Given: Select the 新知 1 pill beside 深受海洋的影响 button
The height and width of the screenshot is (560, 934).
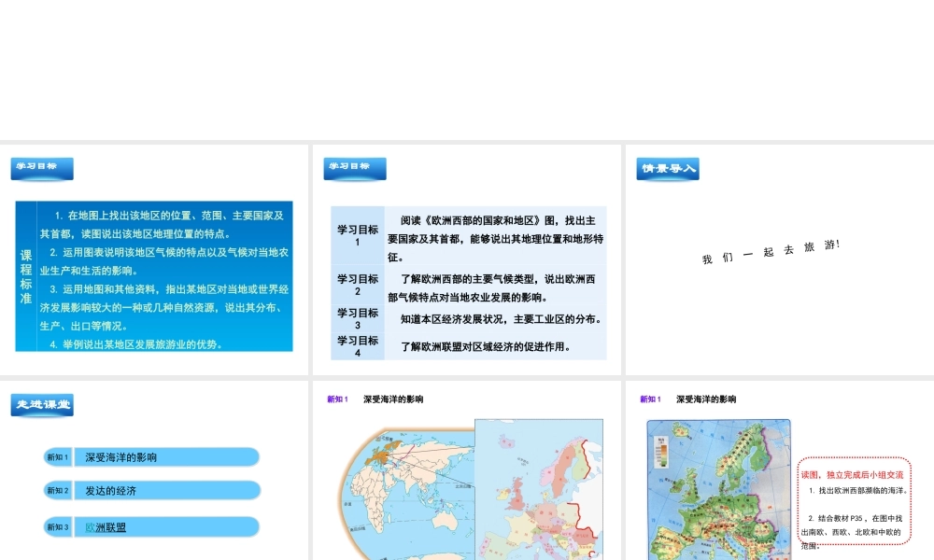Looking at the screenshot, I should [58, 457].
